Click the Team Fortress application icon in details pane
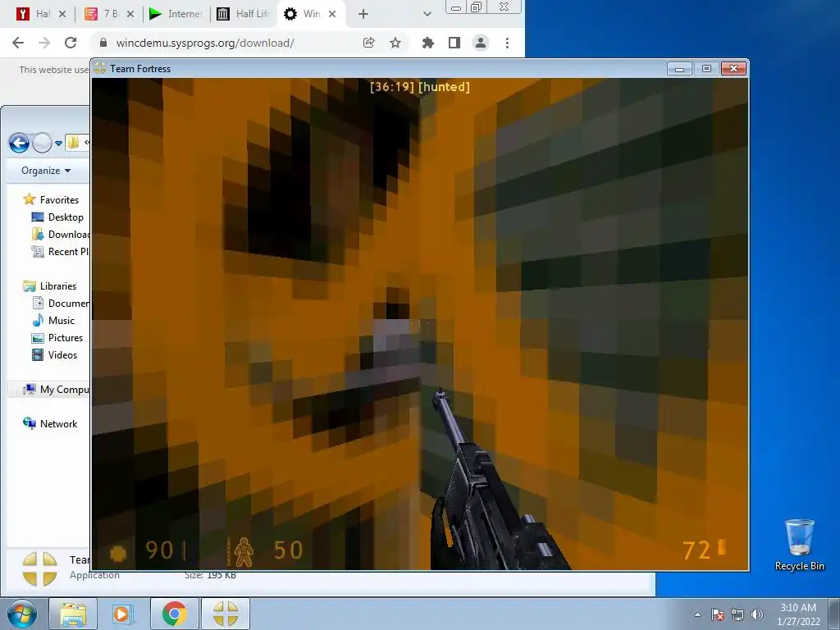Viewport: 840px width, 630px height. pos(39,569)
